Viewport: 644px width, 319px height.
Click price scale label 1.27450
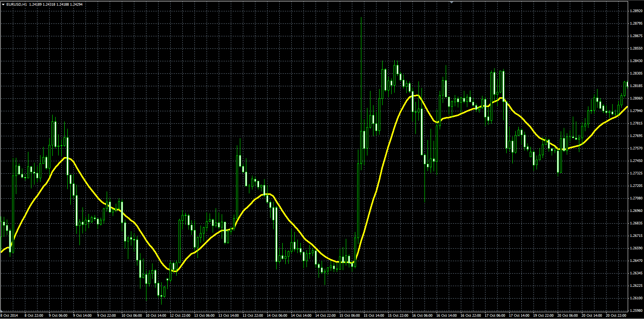(x=636, y=161)
